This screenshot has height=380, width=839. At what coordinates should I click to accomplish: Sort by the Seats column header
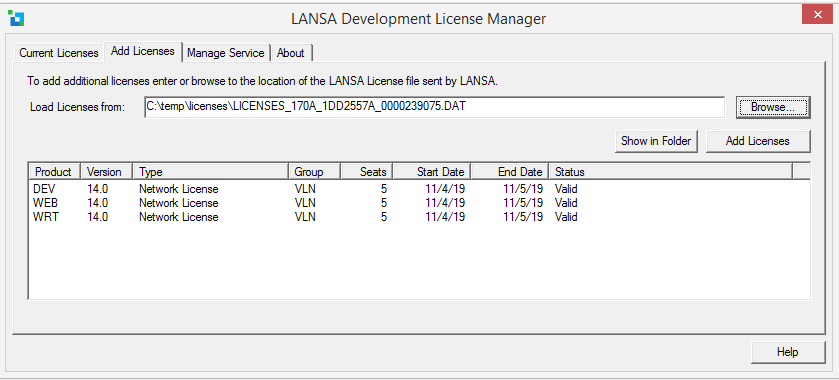pyautogui.click(x=367, y=172)
